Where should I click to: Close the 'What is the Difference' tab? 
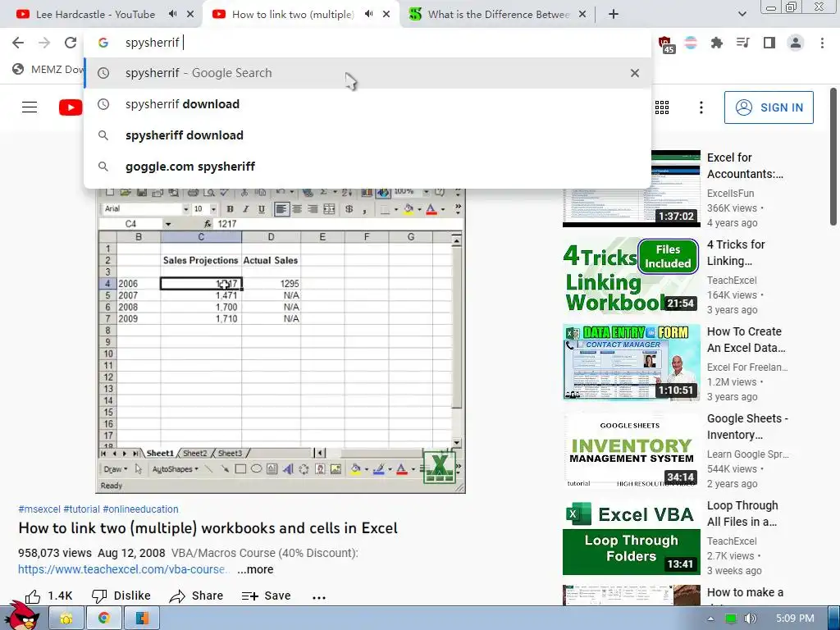pos(582,15)
